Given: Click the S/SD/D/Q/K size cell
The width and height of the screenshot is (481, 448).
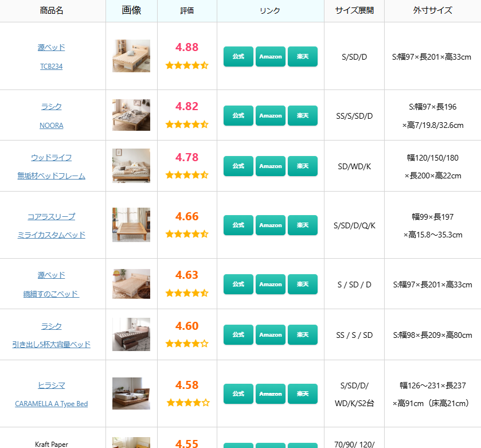Looking at the screenshot, I should tap(354, 225).
